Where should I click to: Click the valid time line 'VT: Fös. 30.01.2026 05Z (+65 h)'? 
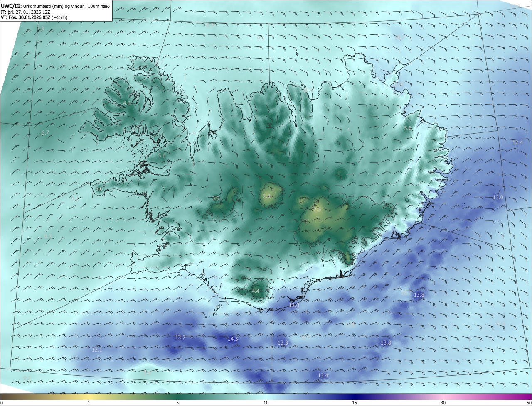point(34,18)
